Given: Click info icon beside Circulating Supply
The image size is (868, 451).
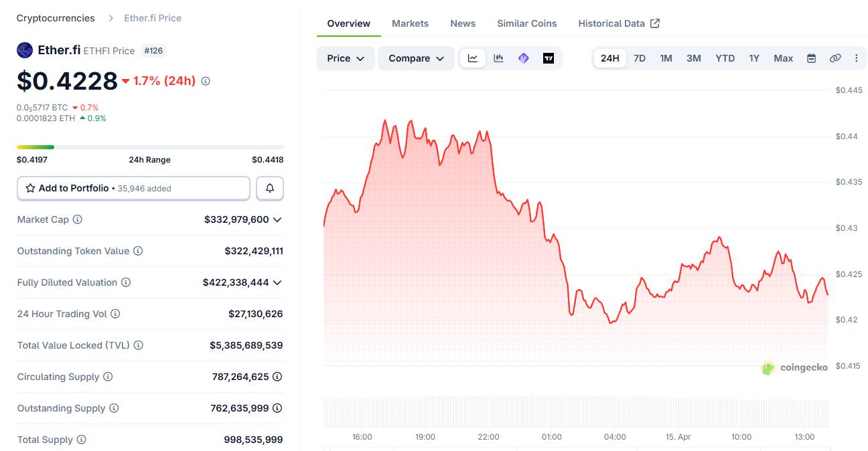Looking at the screenshot, I should [108, 377].
